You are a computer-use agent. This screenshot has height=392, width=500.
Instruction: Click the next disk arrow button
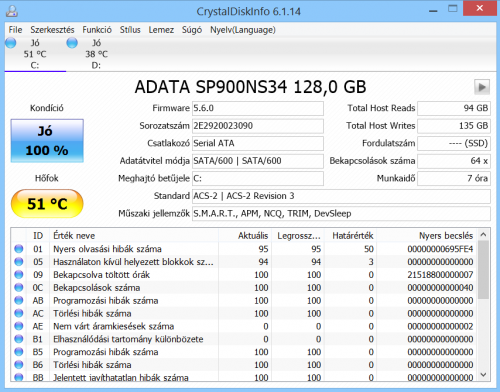tap(482, 87)
